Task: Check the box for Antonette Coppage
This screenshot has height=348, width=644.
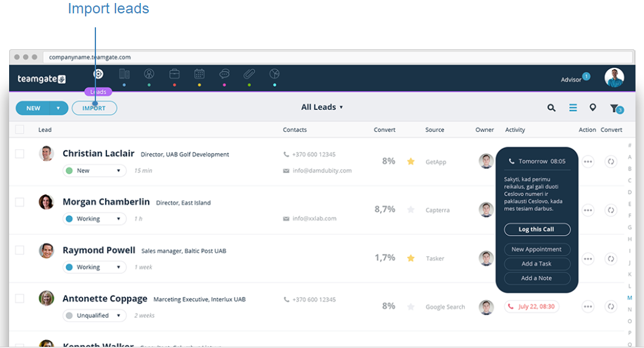Action: [x=19, y=299]
